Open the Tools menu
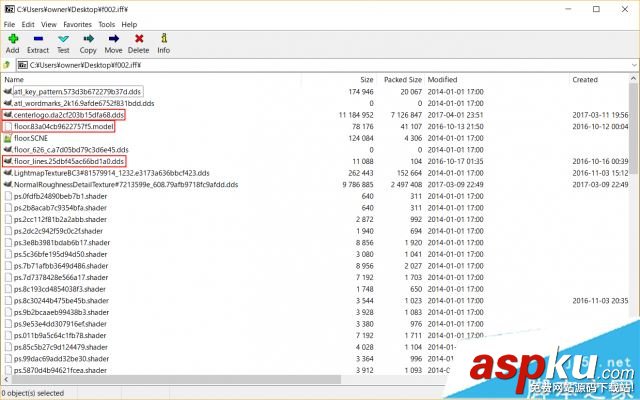640x400 pixels. pos(107,24)
